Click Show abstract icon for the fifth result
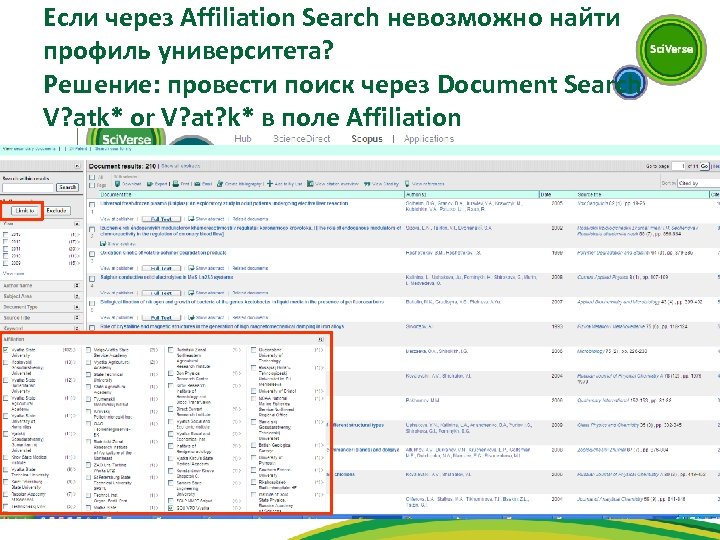The width and height of the screenshot is (720, 540). 191,317
